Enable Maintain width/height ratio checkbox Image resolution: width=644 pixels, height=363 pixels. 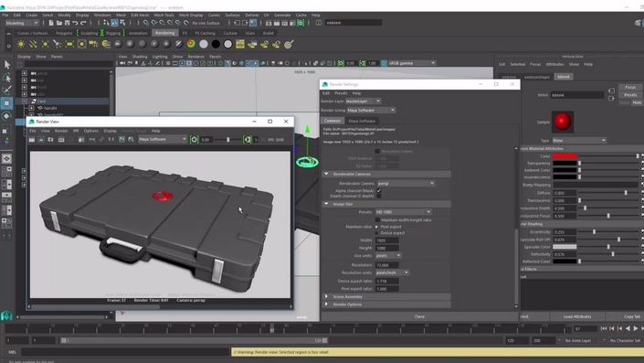tap(378, 220)
